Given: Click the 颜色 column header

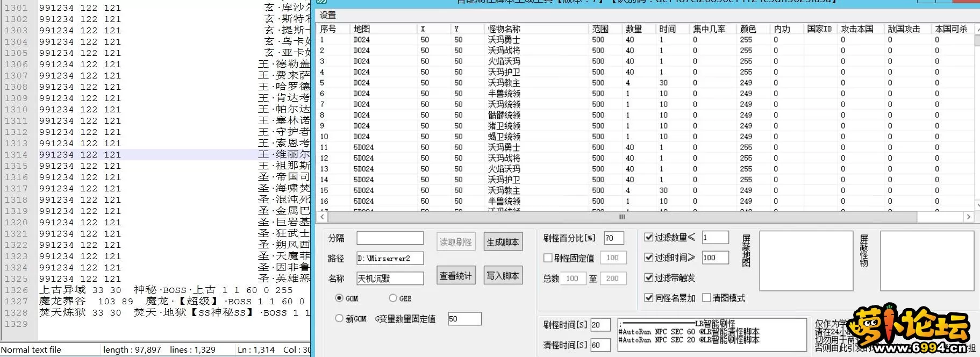Looking at the screenshot, I should tap(753, 29).
